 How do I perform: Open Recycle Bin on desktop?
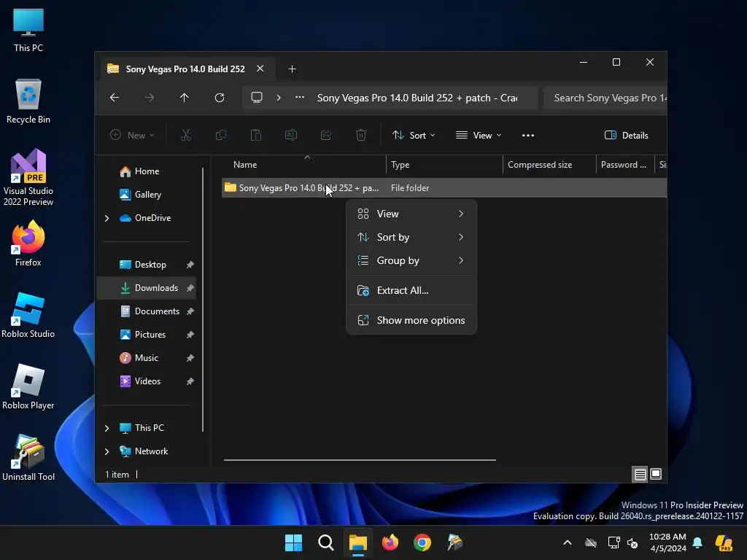pos(28,101)
